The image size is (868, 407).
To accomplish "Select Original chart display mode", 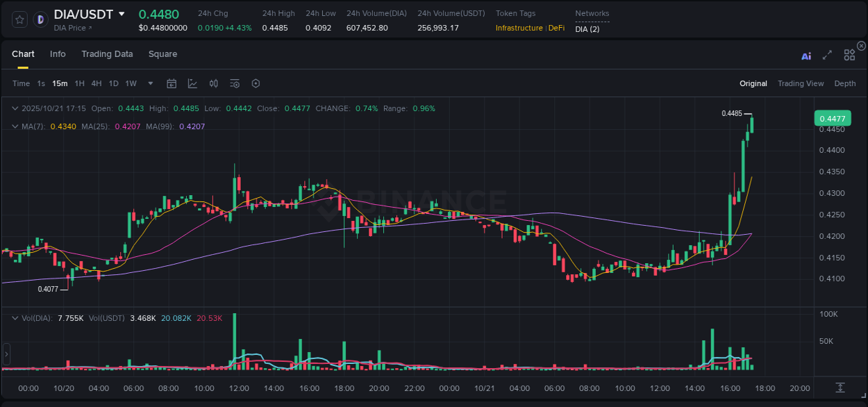I will pos(753,83).
